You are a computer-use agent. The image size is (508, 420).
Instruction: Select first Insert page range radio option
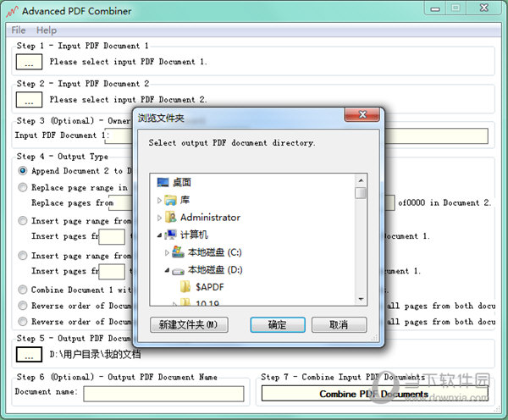coord(22,221)
